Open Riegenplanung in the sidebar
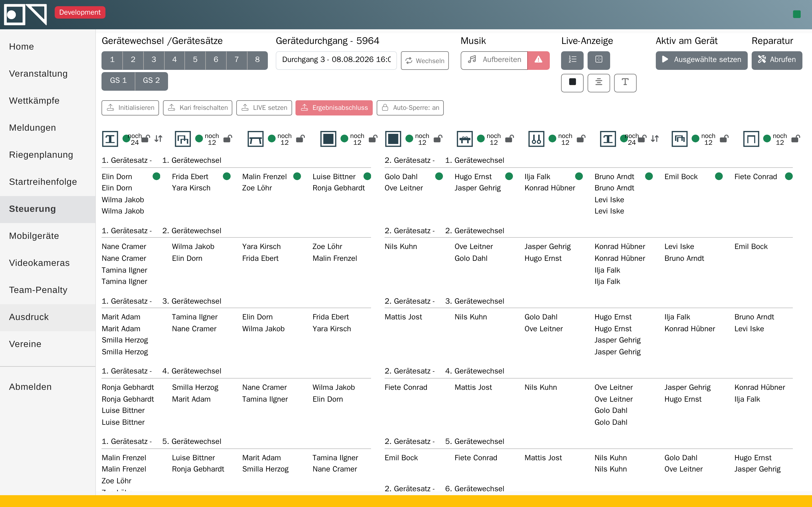The height and width of the screenshot is (507, 812). click(x=41, y=155)
